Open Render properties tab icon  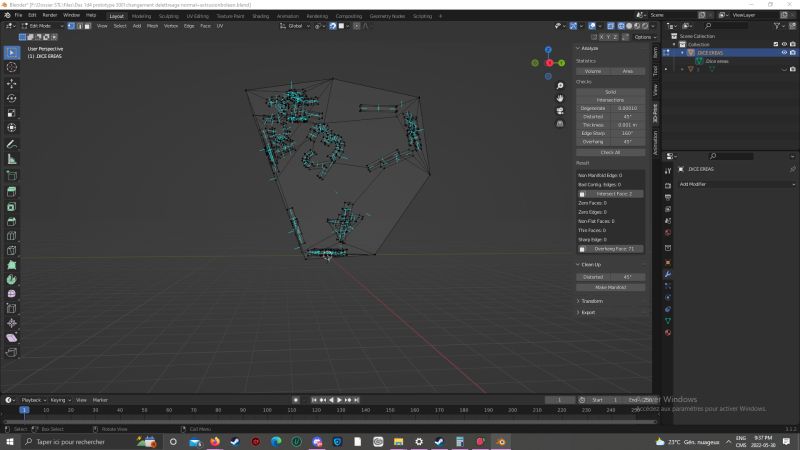point(668,186)
